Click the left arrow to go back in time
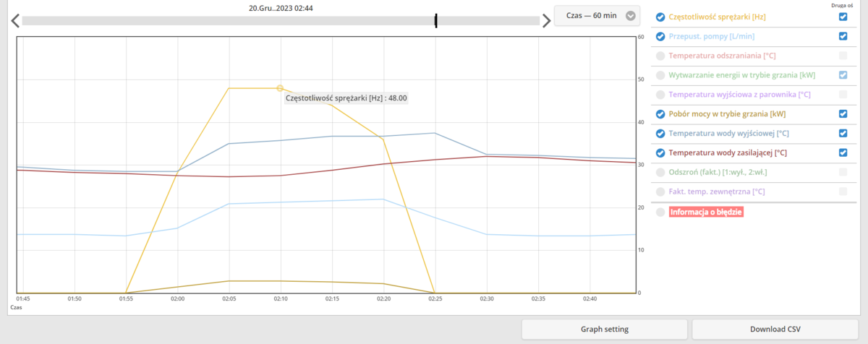868x344 pixels. click(x=14, y=21)
